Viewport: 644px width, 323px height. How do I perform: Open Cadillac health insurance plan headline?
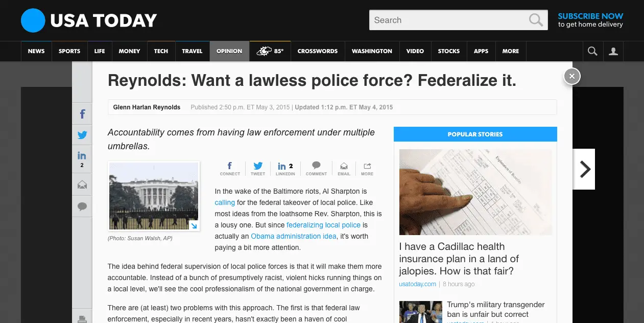pyautogui.click(x=459, y=259)
